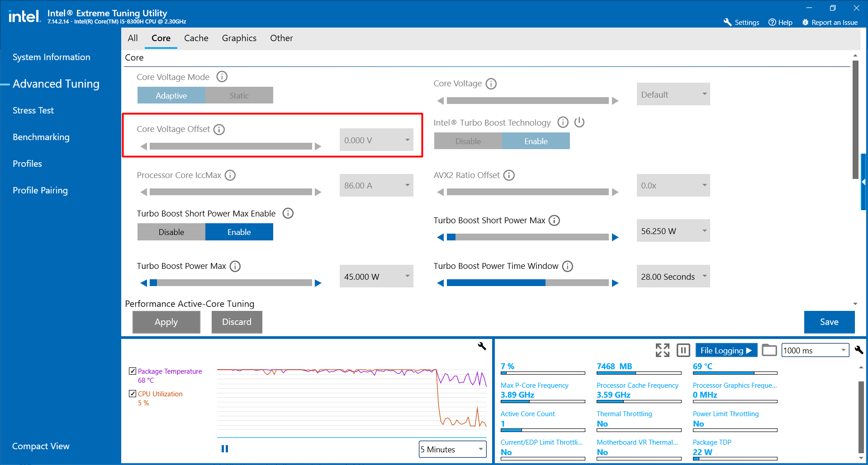Pause the temperature graph playback
Image resolution: width=868 pixels, height=465 pixels.
[x=225, y=449]
